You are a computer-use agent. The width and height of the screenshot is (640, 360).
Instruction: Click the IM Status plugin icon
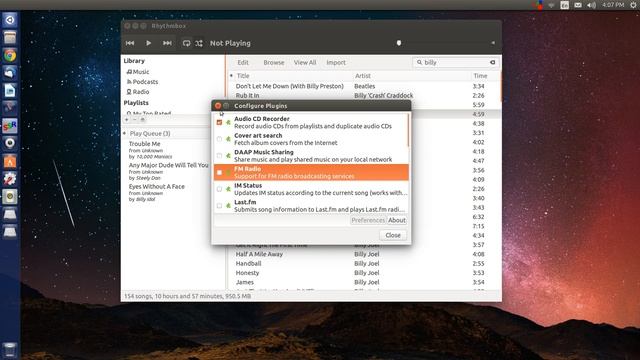point(228,189)
